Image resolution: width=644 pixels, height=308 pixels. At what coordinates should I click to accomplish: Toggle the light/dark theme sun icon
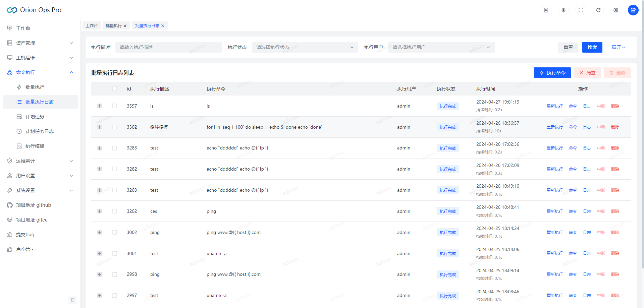563,10
